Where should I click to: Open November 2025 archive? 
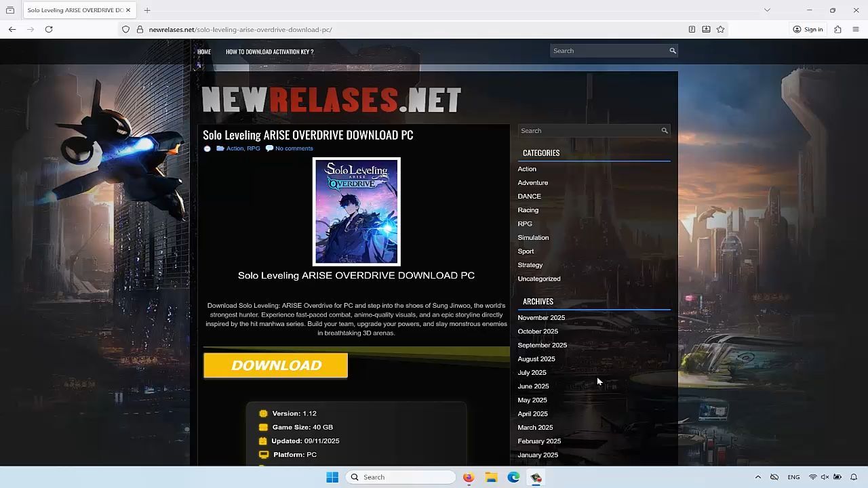pos(541,318)
